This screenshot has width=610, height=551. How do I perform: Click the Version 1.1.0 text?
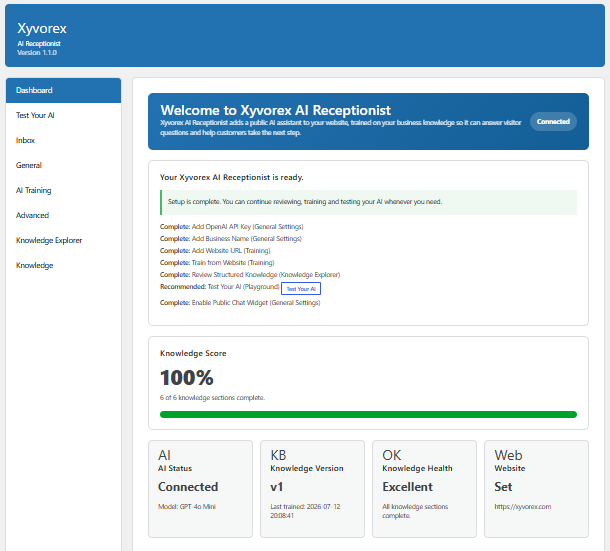tap(37, 53)
